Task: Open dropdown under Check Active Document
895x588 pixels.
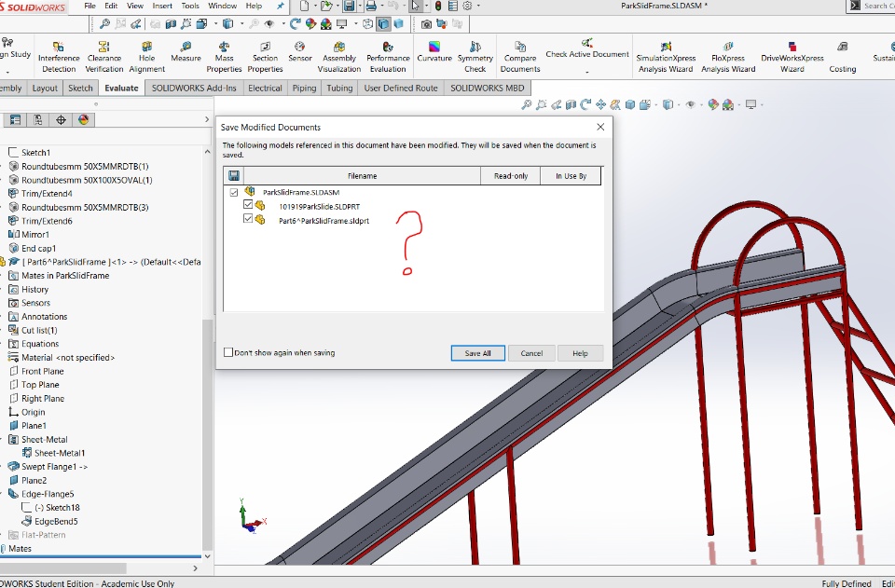Action: (587, 72)
